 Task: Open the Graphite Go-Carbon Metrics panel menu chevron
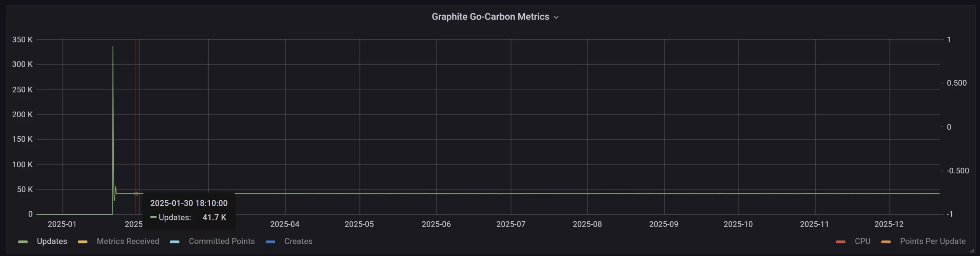tap(556, 18)
